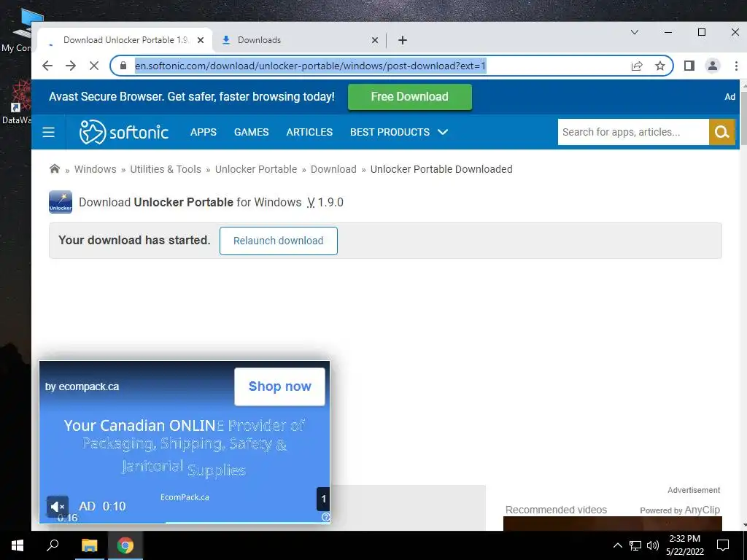Click recommended video thumbnail

[613, 524]
